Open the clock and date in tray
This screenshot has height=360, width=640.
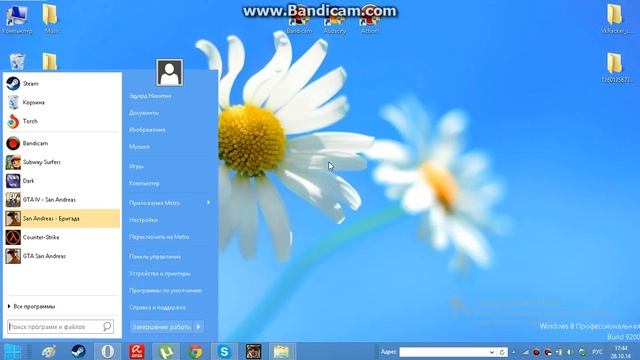coord(621,352)
